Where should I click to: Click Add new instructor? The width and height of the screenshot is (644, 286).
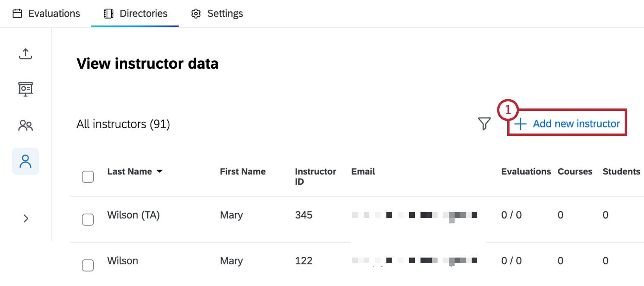(x=567, y=123)
